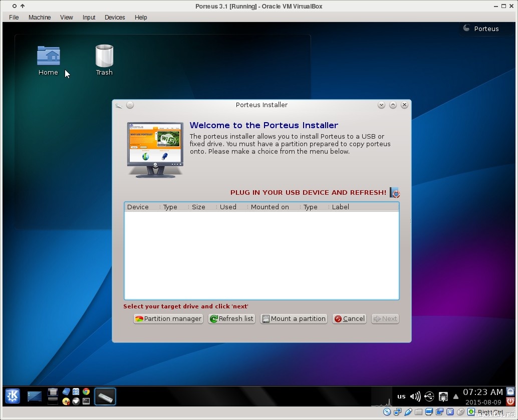This screenshot has height=420, width=518.
Task: Cancel the Porteus Installer
Action: 349,319
